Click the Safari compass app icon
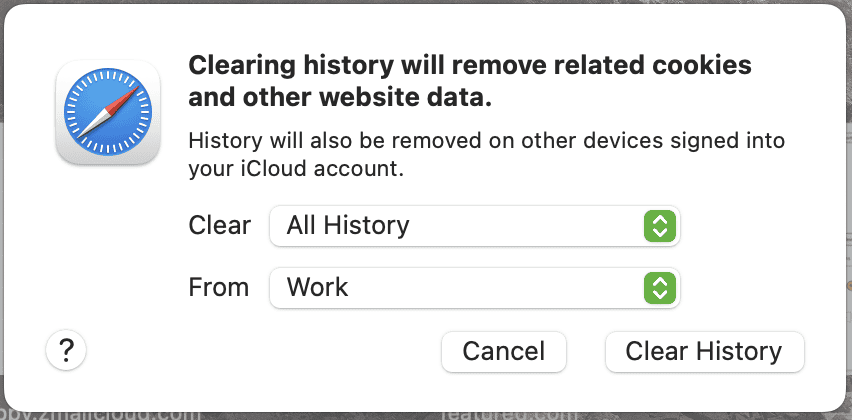 point(107,111)
